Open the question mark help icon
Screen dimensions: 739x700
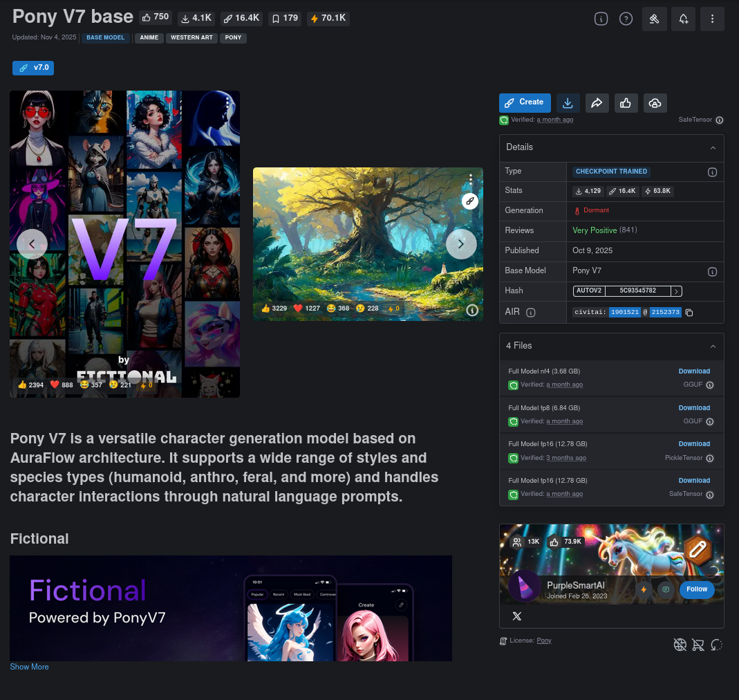tap(626, 19)
